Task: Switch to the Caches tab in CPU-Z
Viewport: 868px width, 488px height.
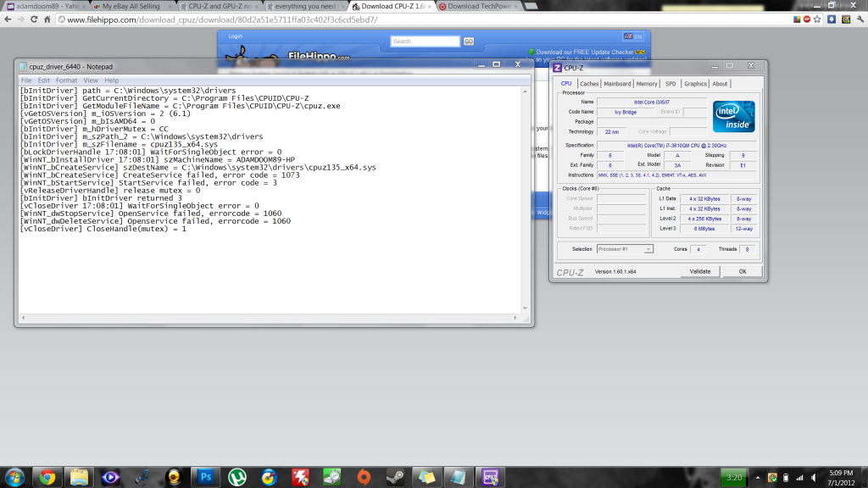Action: coord(589,84)
